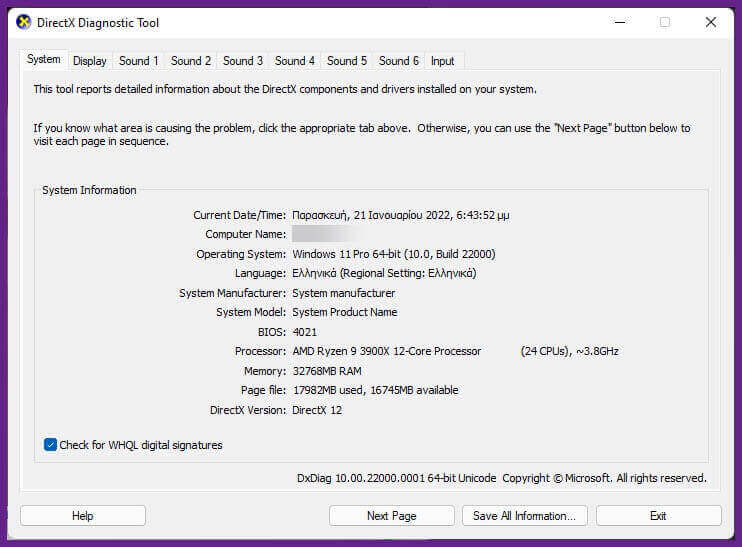Open the Display tab

89,61
